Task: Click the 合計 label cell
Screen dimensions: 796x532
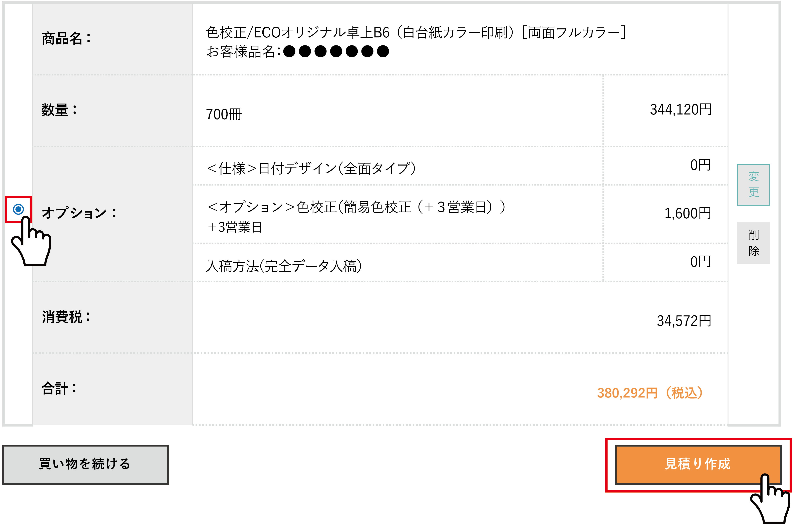Action: click(x=113, y=389)
